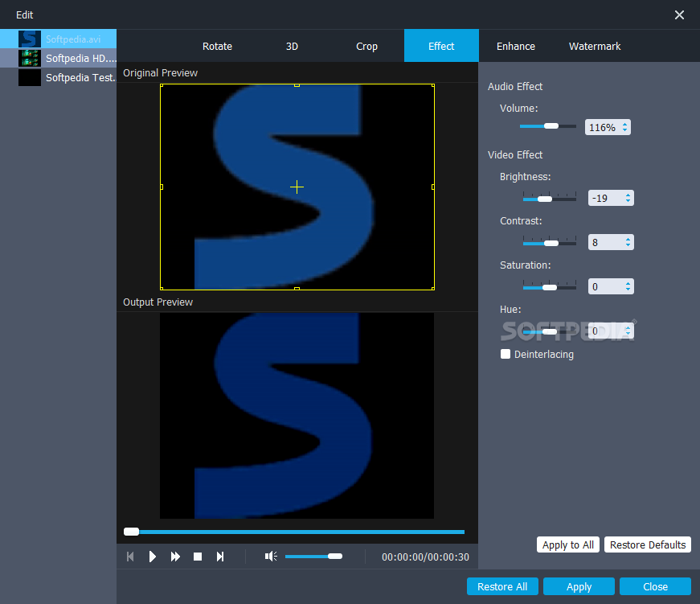Viewport: 700px width, 604px height.
Task: Click the Brightness slider handle
Action: [x=545, y=199]
